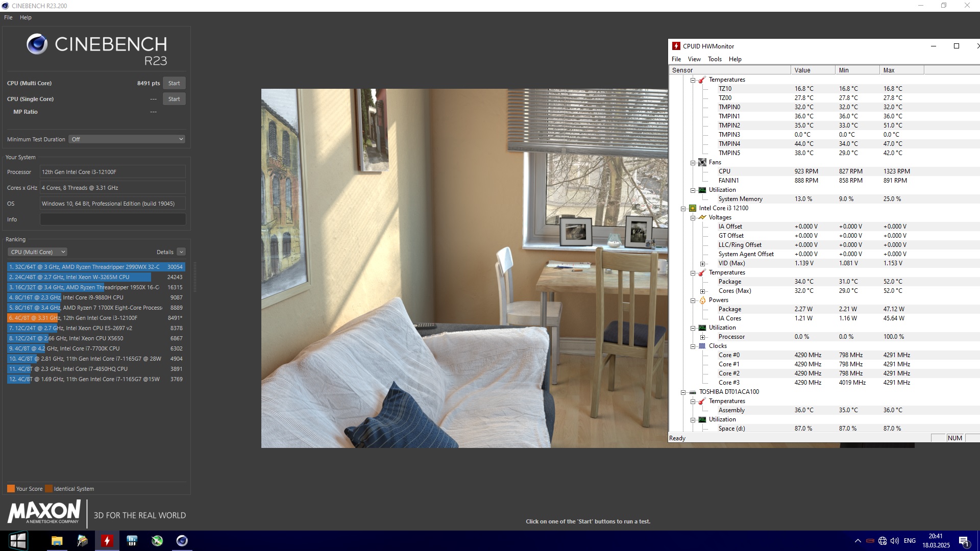Open the HWiNFO taskbar icon
The height and width of the screenshot is (551, 980).
(x=132, y=541)
